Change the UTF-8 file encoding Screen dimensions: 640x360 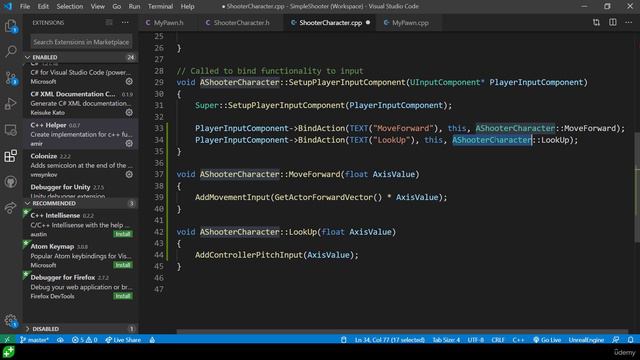point(476,340)
